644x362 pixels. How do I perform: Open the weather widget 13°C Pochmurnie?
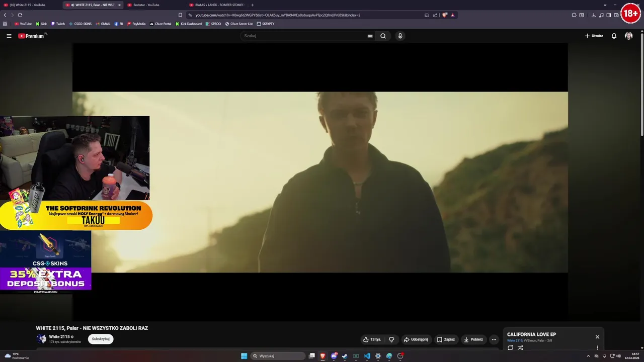pyautogui.click(x=17, y=356)
